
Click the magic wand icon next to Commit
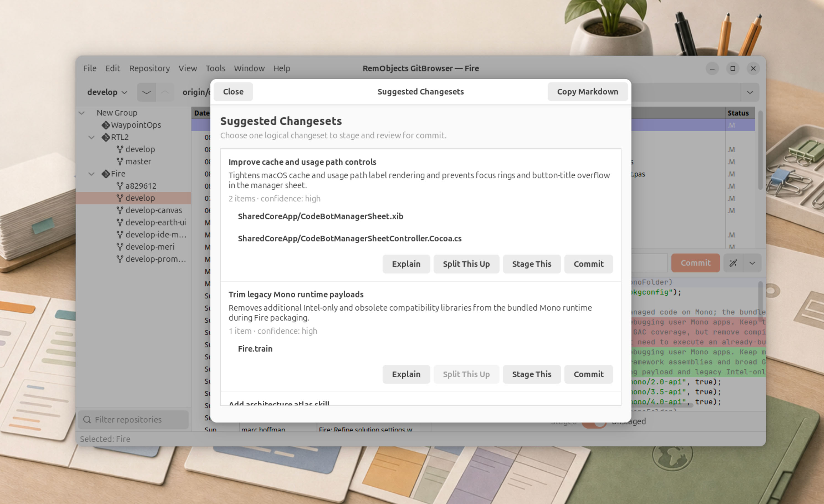coord(733,263)
